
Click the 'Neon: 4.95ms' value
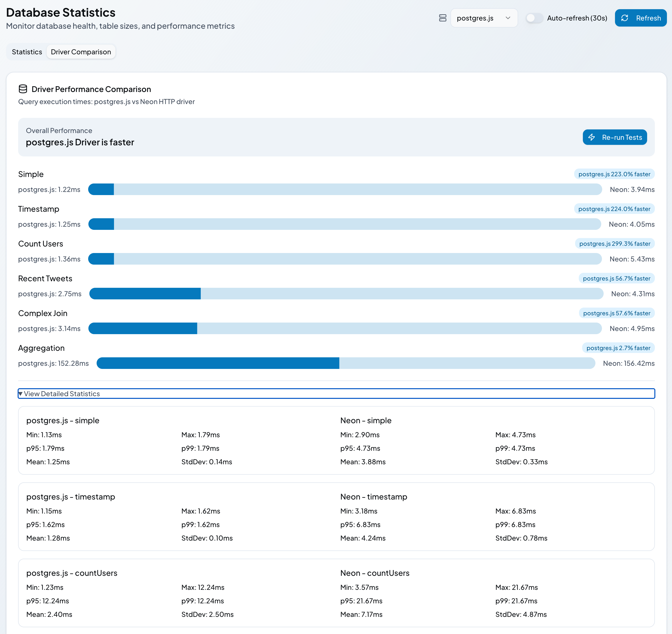click(x=632, y=329)
